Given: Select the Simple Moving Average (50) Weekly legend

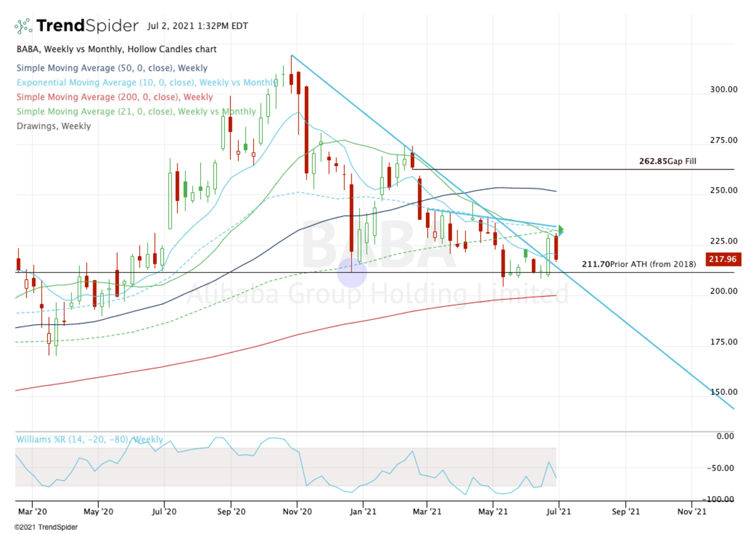Looking at the screenshot, I should [112, 68].
